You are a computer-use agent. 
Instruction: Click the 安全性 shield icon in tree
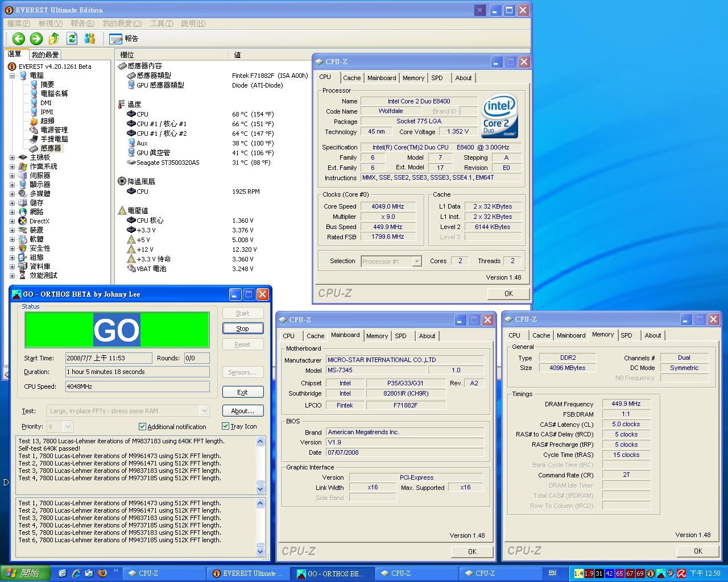[23, 248]
